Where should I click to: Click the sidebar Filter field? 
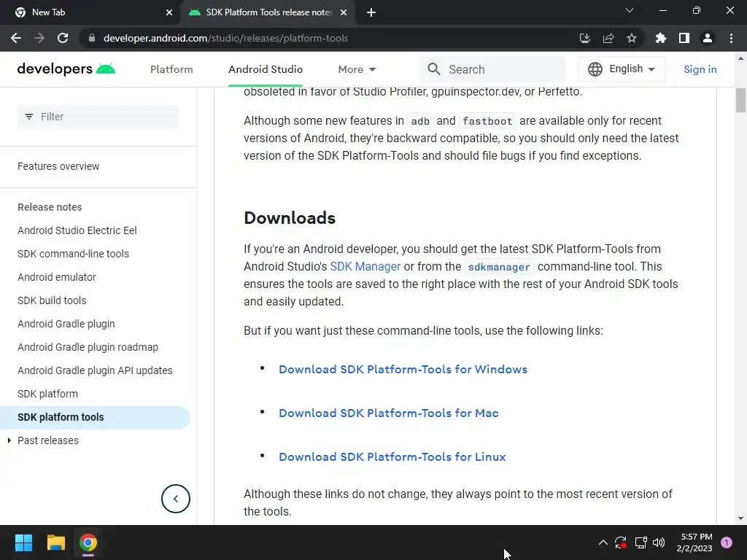98,117
